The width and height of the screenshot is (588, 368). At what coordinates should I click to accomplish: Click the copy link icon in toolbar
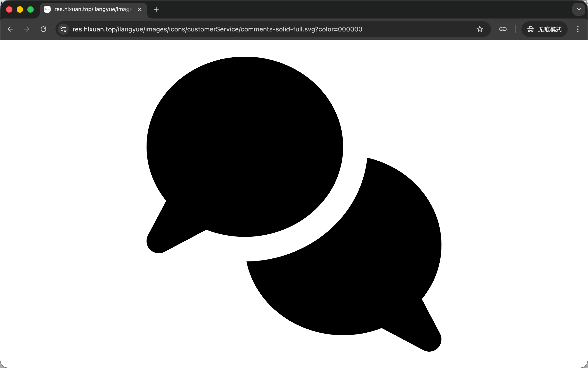pyautogui.click(x=503, y=29)
